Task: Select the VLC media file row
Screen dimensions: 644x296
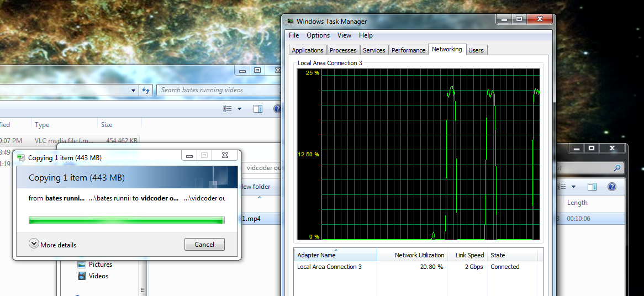Action: click(x=70, y=140)
